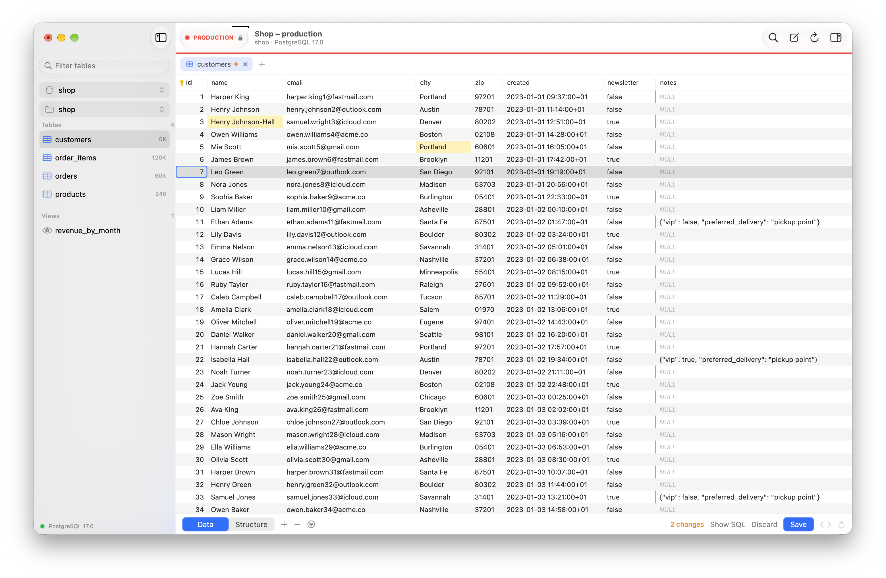Click the Shop – production window title
The height and width of the screenshot is (578, 886).
tap(288, 34)
